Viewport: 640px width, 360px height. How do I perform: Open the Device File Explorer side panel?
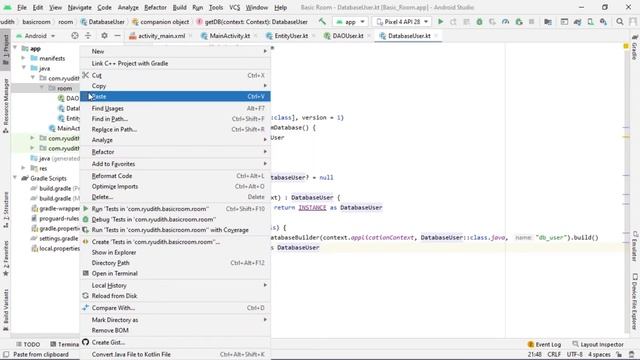pyautogui.click(x=635, y=301)
